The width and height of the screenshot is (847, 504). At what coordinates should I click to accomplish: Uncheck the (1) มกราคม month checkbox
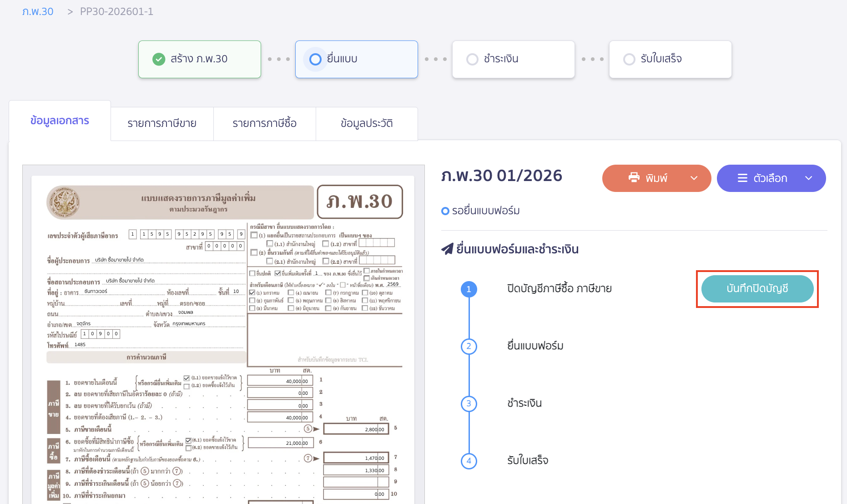coord(252,292)
